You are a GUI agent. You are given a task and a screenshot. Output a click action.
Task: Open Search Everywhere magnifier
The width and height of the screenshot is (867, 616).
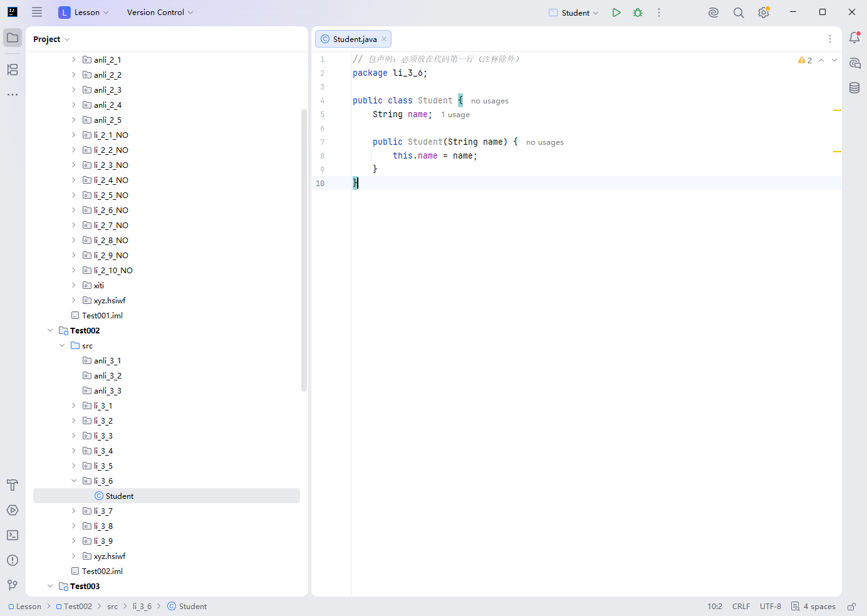coord(739,13)
